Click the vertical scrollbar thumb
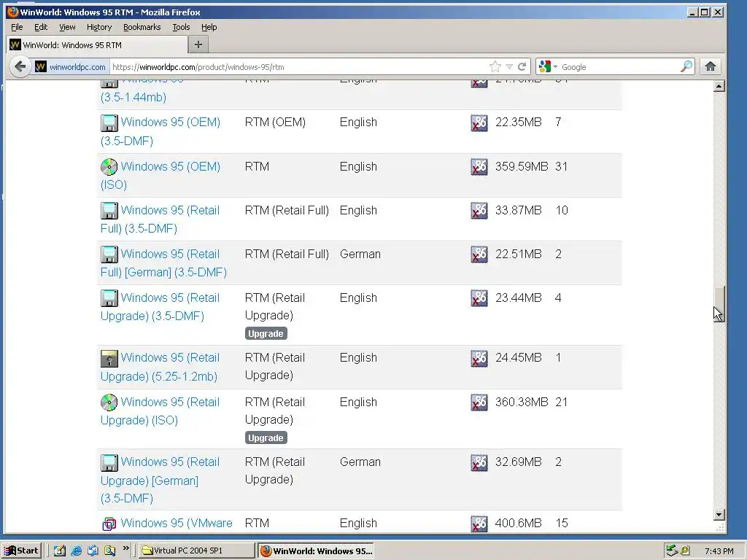 click(719, 304)
